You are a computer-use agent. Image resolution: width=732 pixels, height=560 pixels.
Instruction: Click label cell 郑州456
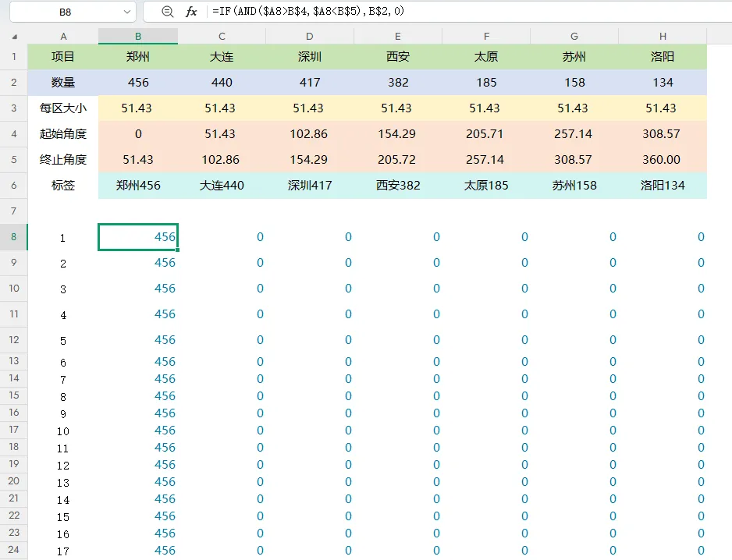point(137,186)
